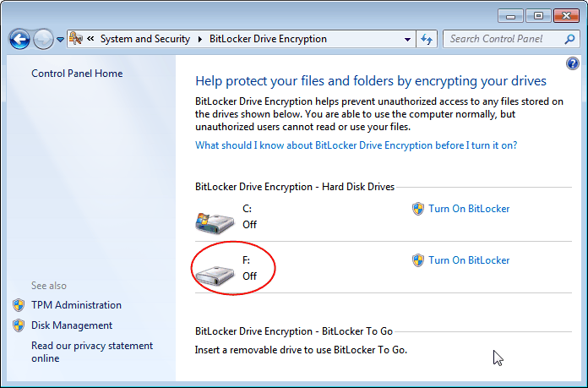Click the blue Help question mark icon
588x388 pixels.
click(573, 64)
